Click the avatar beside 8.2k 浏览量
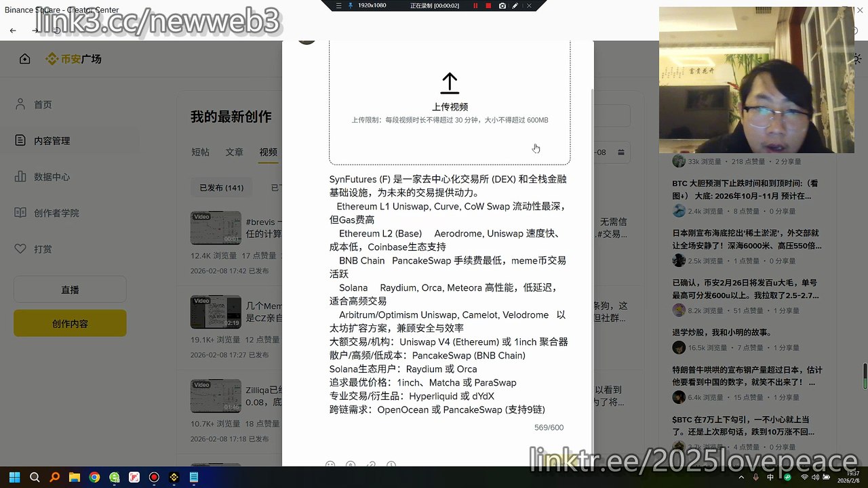 pos(679,310)
